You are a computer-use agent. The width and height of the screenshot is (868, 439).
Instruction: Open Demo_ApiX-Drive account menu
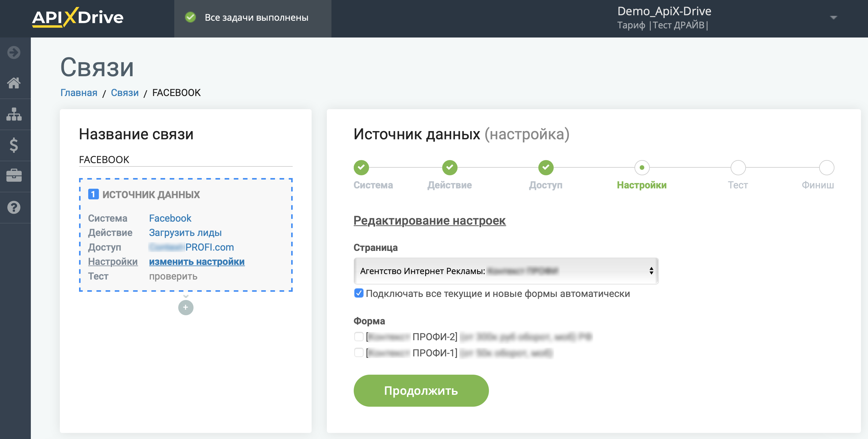(664, 11)
